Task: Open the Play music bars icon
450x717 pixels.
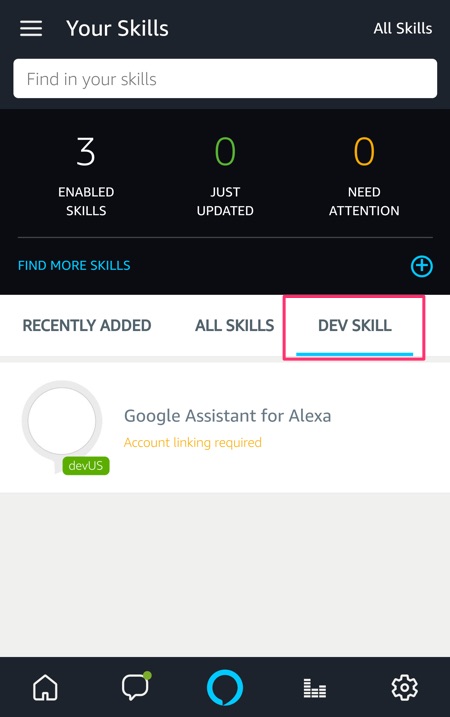Action: 315,688
